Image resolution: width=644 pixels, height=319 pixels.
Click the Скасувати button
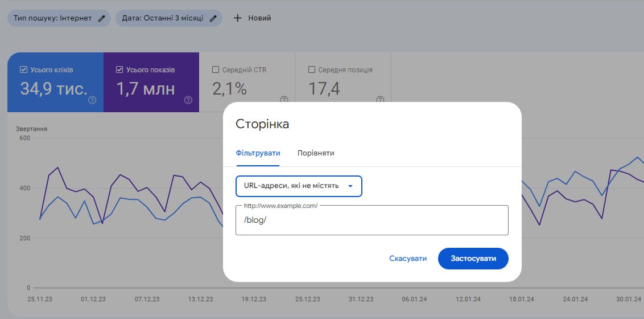tap(408, 259)
